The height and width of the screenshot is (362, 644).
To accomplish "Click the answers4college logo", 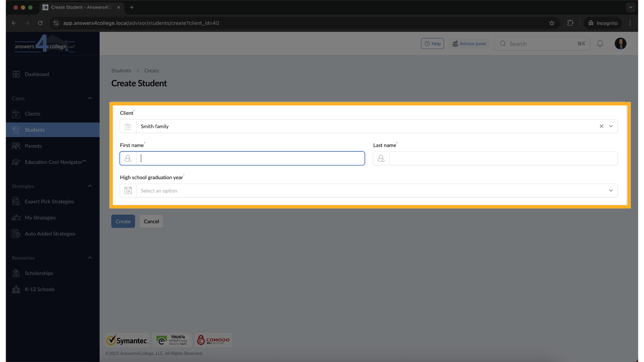I will coord(45,44).
